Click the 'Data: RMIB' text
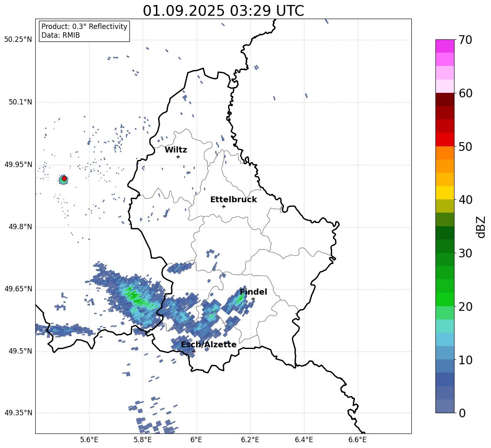 tap(61, 35)
